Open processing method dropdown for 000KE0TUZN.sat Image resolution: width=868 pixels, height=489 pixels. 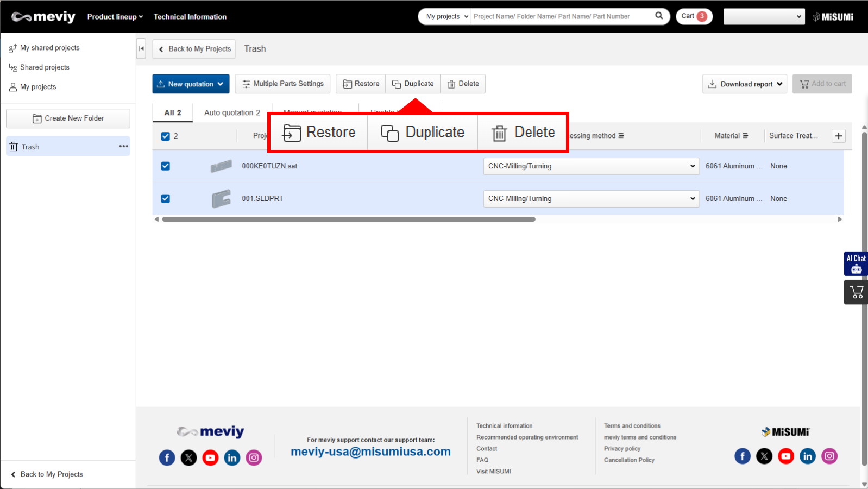coord(590,166)
